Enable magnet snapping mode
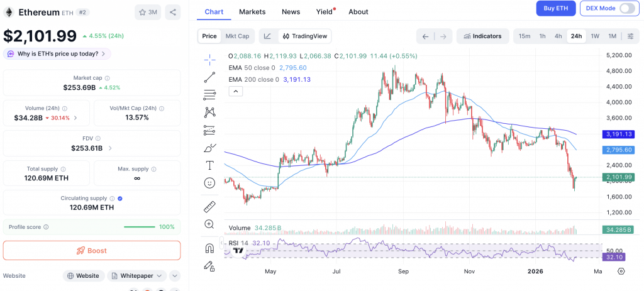Screen dimensions: 644x291 209,248
